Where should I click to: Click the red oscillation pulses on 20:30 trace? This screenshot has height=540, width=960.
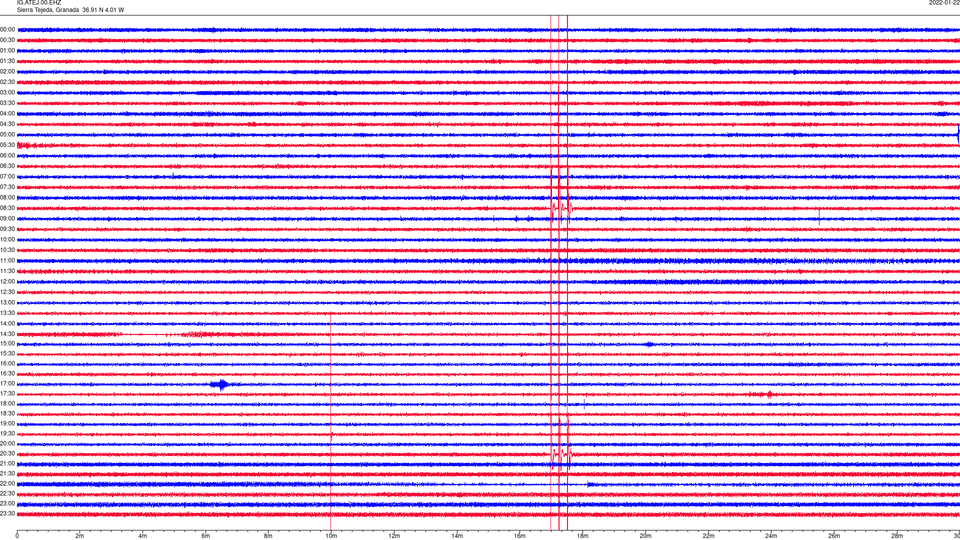(561, 455)
